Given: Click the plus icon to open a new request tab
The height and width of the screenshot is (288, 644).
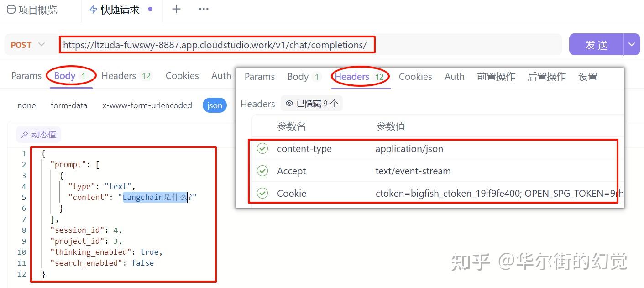Looking at the screenshot, I should 176,9.
